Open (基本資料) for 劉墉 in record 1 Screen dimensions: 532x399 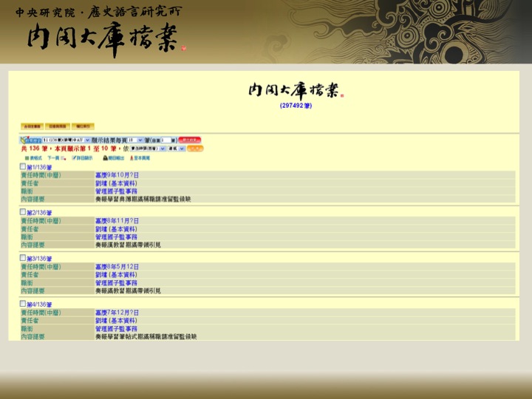coord(123,183)
